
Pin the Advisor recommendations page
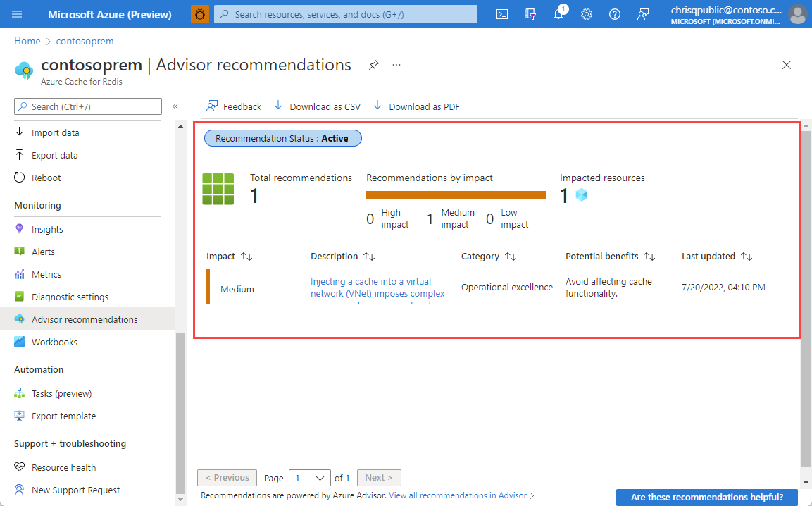[373, 64]
